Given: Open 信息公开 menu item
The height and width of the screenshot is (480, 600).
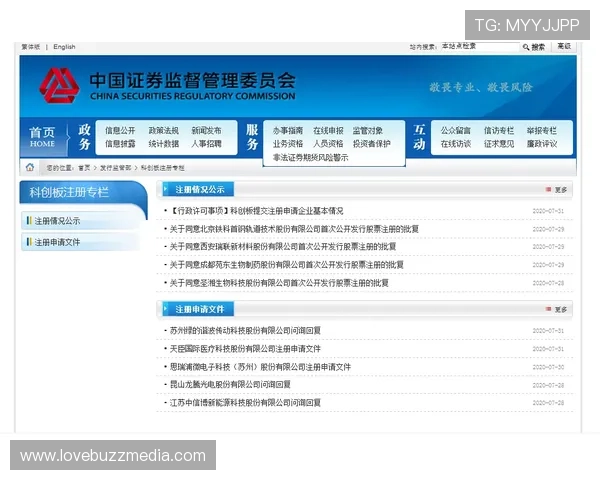Looking at the screenshot, I should (x=120, y=131).
